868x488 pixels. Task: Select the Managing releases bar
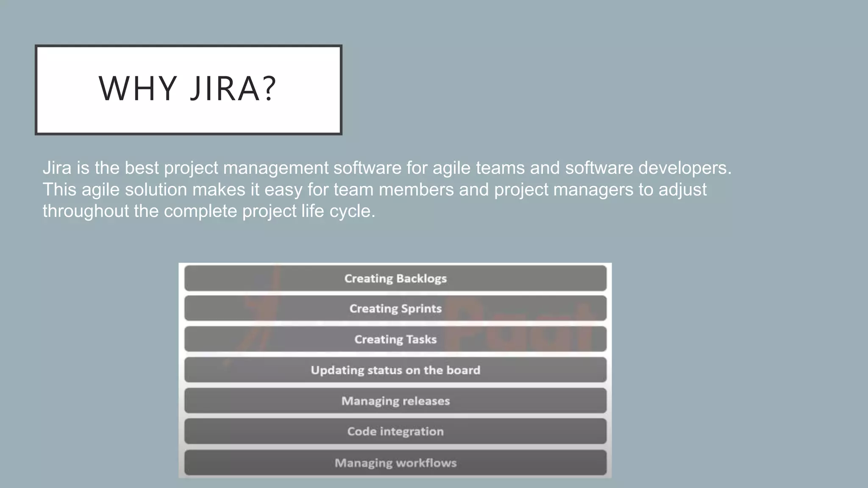click(x=395, y=401)
